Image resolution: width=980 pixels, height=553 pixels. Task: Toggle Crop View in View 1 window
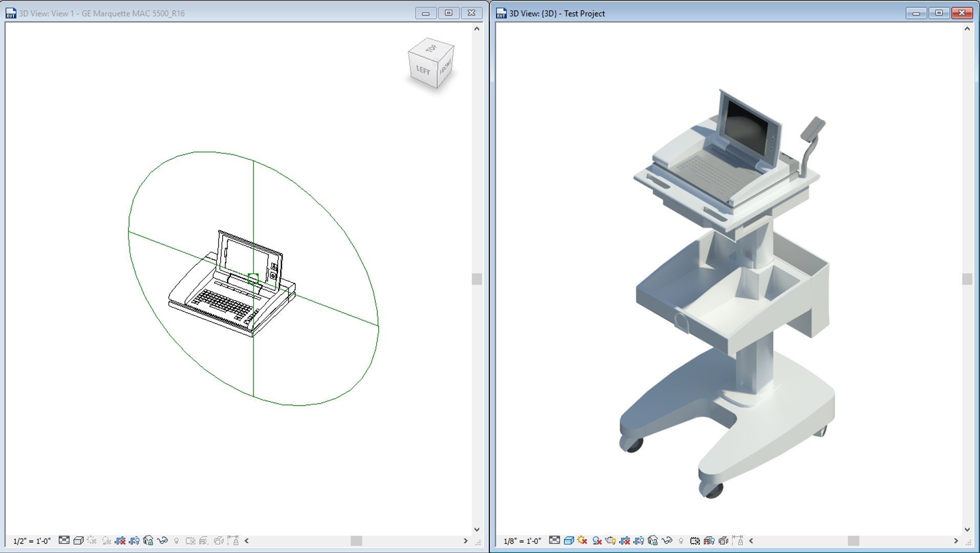pos(120,541)
